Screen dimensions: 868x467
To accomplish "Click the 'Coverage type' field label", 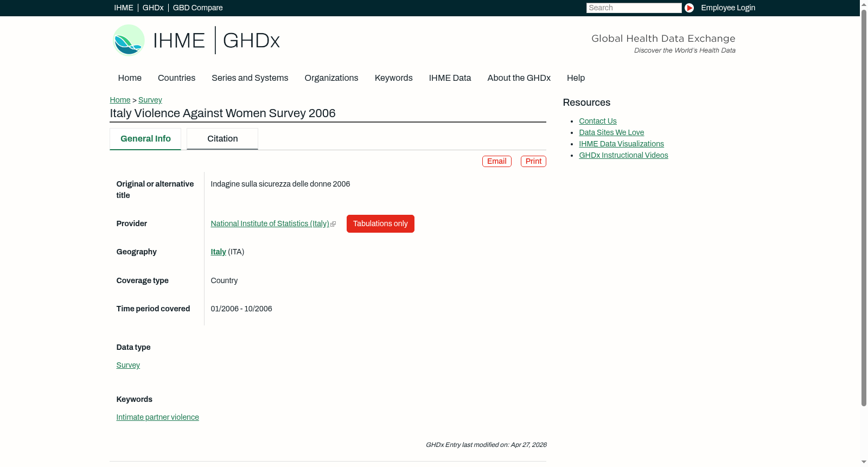I will pyautogui.click(x=143, y=280).
